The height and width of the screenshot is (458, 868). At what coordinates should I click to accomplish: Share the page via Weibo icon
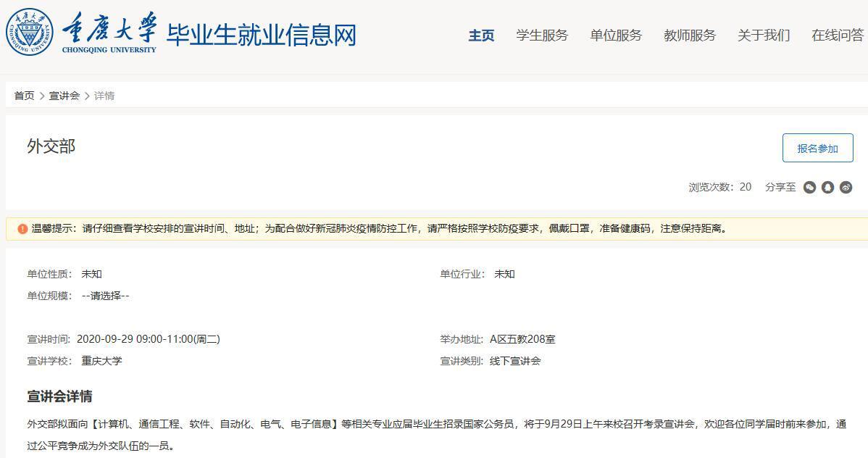846,187
